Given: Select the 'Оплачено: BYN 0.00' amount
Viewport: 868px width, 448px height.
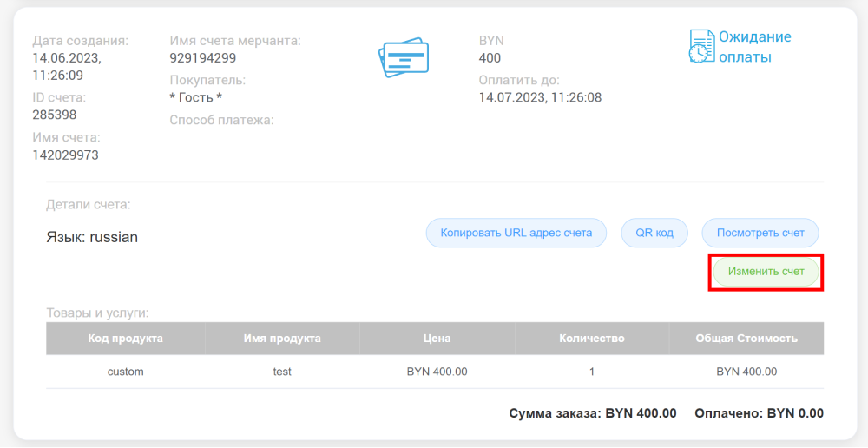Looking at the screenshot, I should 759,413.
